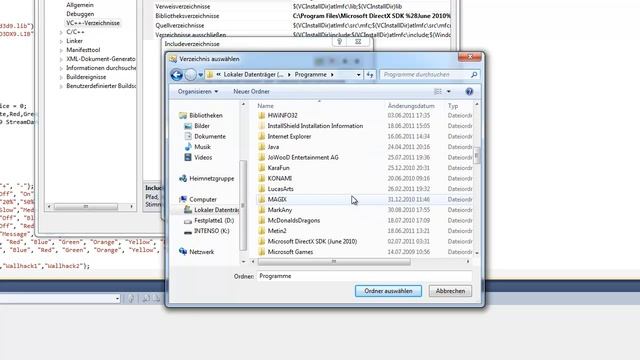Screen dimensions: 640x360
Task: Select VC++-Verzeichnisse in properties tree
Action: click(x=93, y=23)
